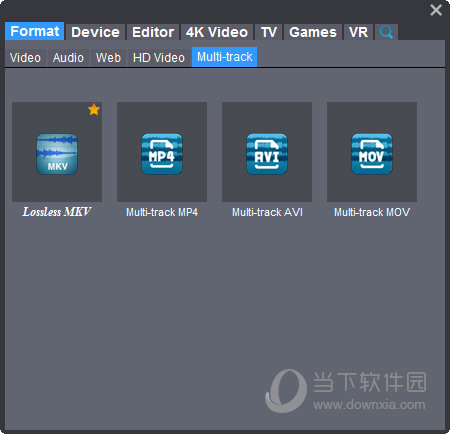Open the search magnifier tab
Screen dimensions: 450x434
pyautogui.click(x=386, y=32)
